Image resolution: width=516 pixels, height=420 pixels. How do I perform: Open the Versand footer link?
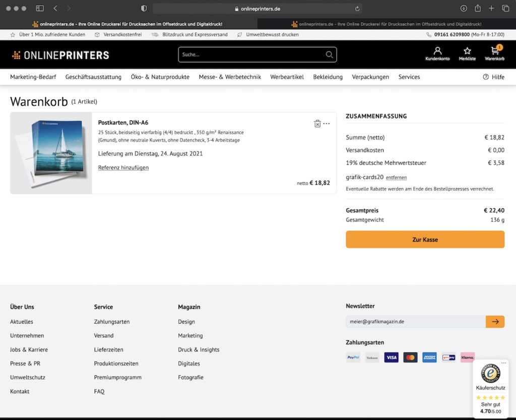click(104, 336)
